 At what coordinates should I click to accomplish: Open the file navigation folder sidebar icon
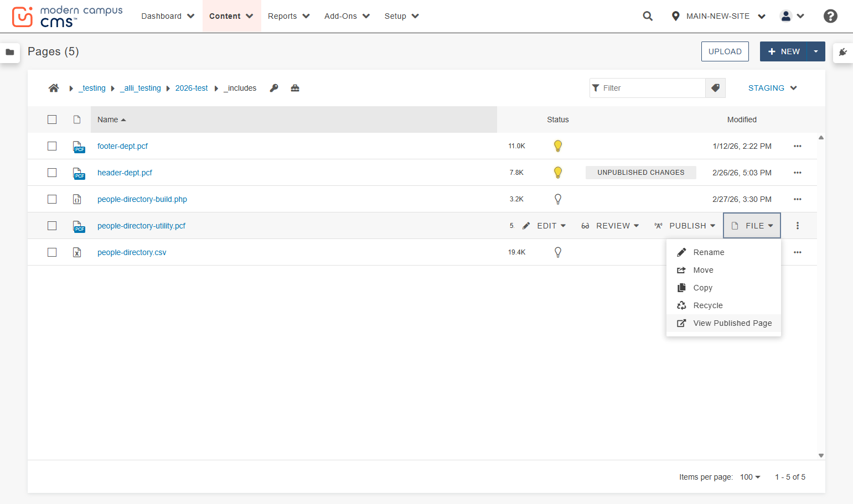pyautogui.click(x=10, y=52)
